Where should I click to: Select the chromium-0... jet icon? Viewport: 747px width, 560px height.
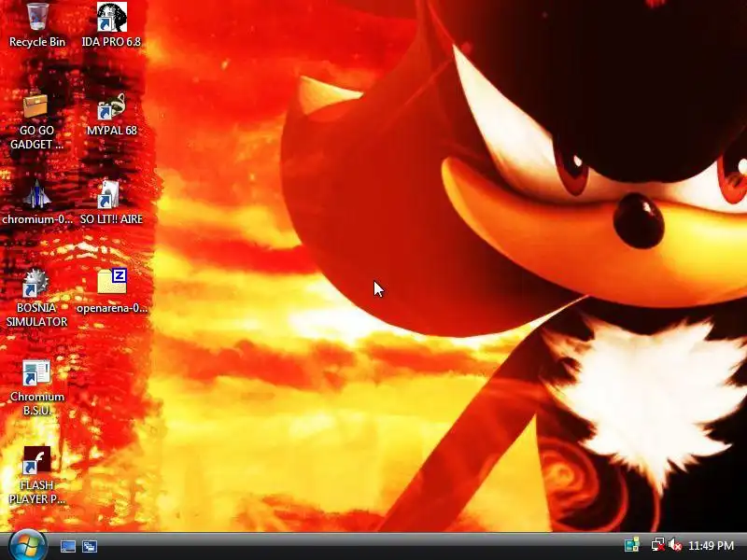pos(36,203)
